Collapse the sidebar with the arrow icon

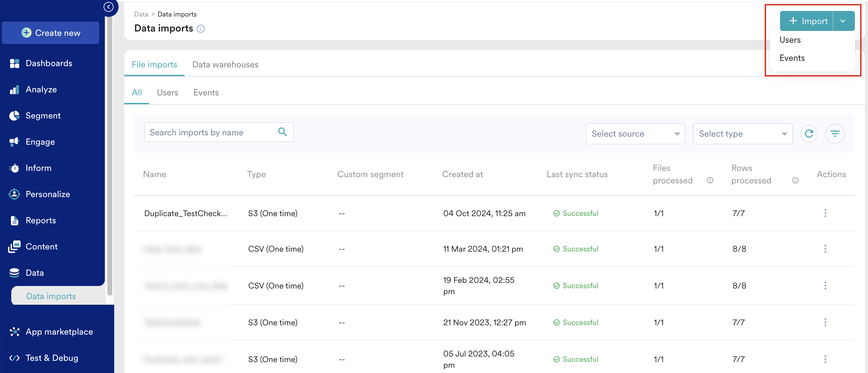pyautogui.click(x=108, y=7)
